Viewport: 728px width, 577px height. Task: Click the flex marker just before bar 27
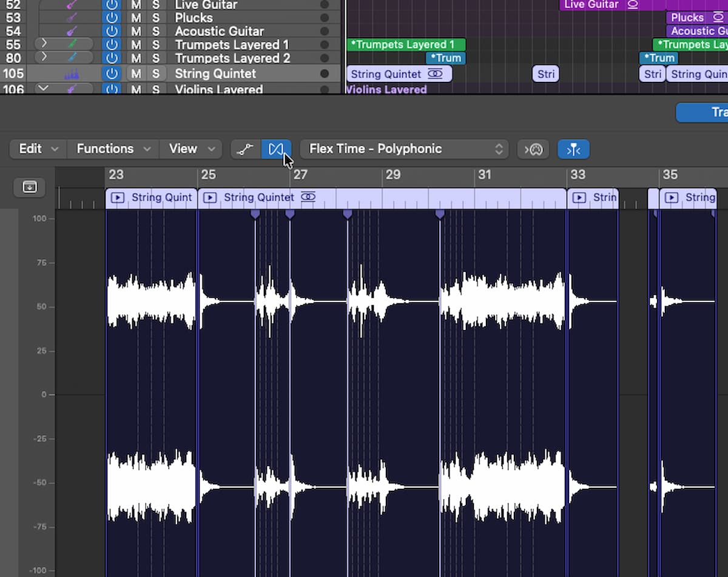point(290,214)
